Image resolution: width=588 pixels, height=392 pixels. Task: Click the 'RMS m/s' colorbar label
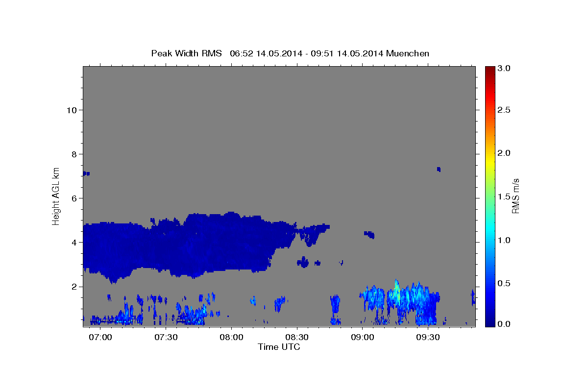pos(515,196)
